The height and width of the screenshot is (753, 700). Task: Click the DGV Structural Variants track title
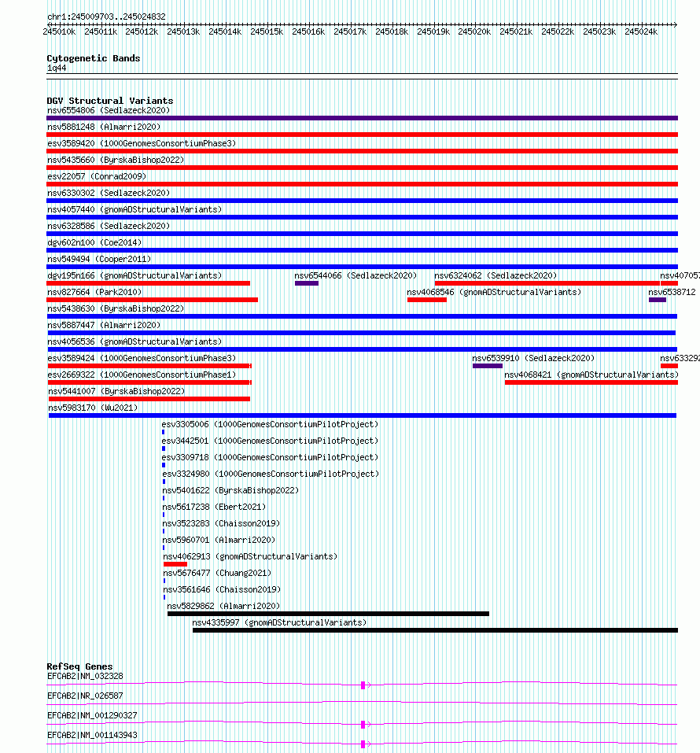pyautogui.click(x=110, y=101)
